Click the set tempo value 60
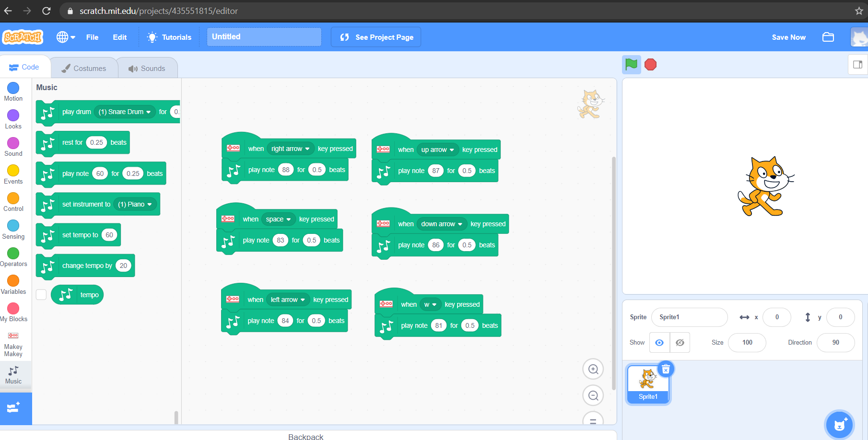This screenshot has height=440, width=868. tap(109, 235)
